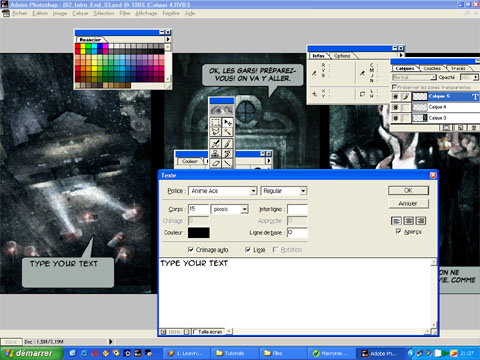Hide the Calque 4 layer with eye icon
Viewport: 480px width, 360px height.
point(396,107)
